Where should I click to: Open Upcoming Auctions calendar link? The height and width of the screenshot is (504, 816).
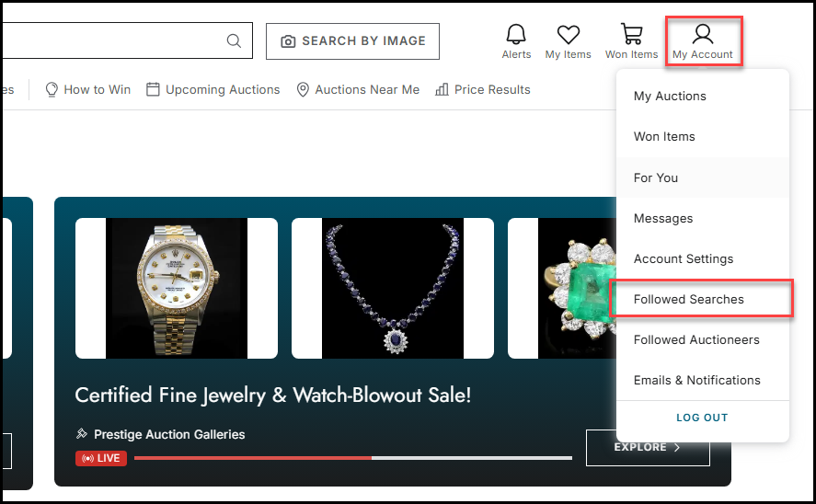213,89
